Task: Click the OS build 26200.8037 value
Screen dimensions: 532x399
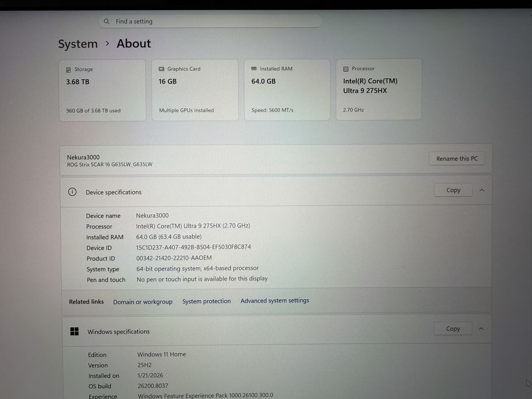Action: point(153,386)
